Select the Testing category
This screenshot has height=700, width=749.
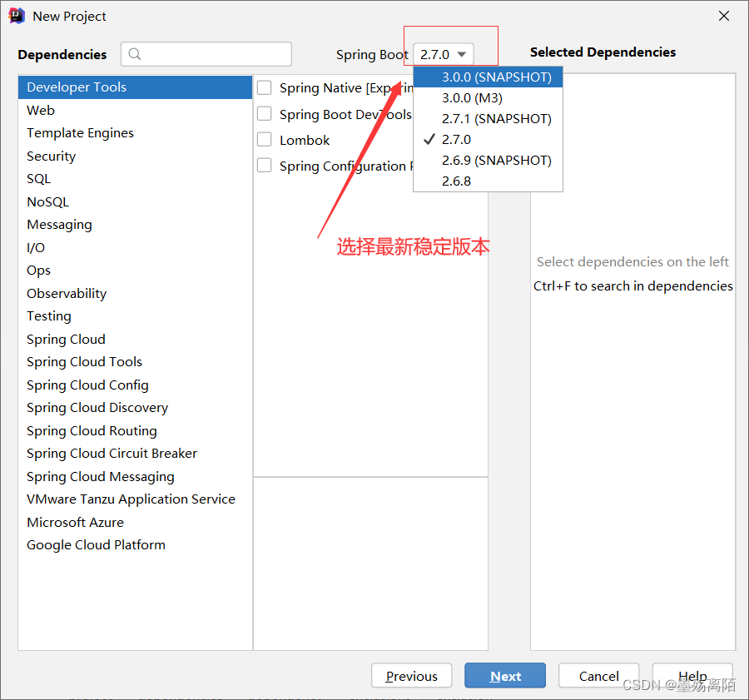tap(135, 315)
